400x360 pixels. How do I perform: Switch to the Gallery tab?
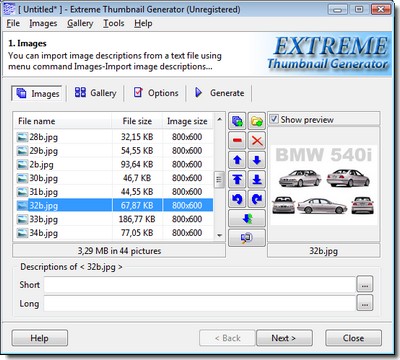tap(95, 93)
